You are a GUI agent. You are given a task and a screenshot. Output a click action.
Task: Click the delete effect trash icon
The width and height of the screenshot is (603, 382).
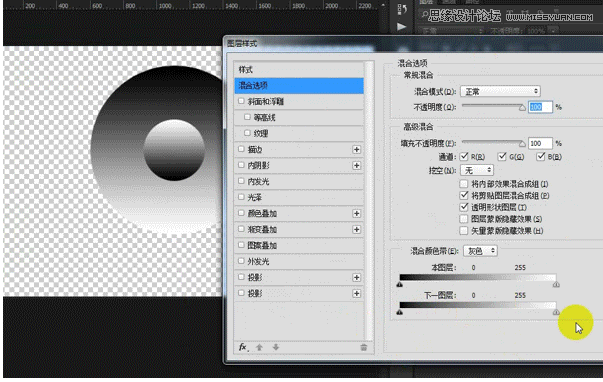(363, 347)
